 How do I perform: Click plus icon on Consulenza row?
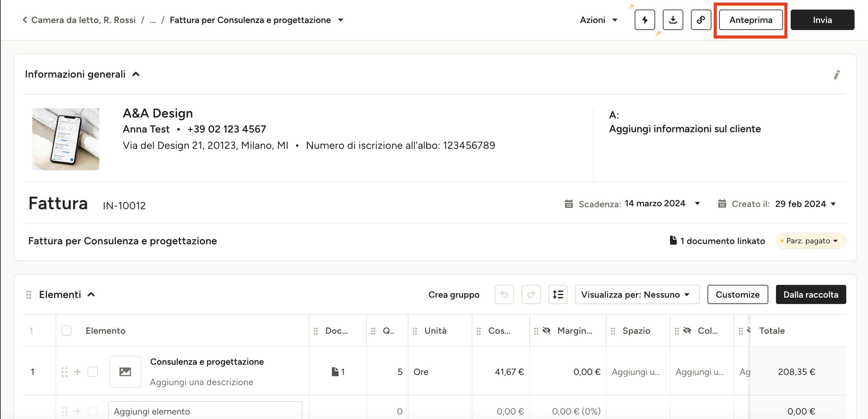(77, 371)
